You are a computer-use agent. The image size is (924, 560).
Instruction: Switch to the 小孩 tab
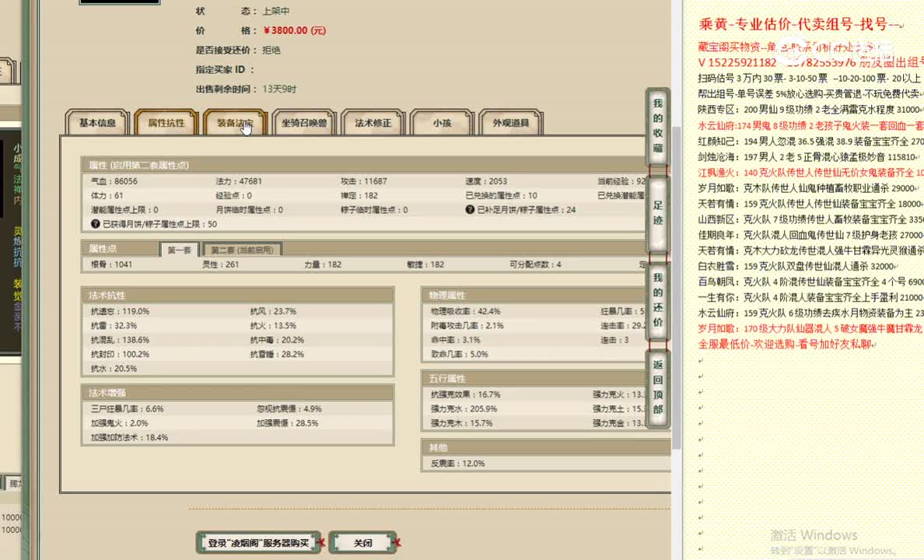[x=442, y=123]
